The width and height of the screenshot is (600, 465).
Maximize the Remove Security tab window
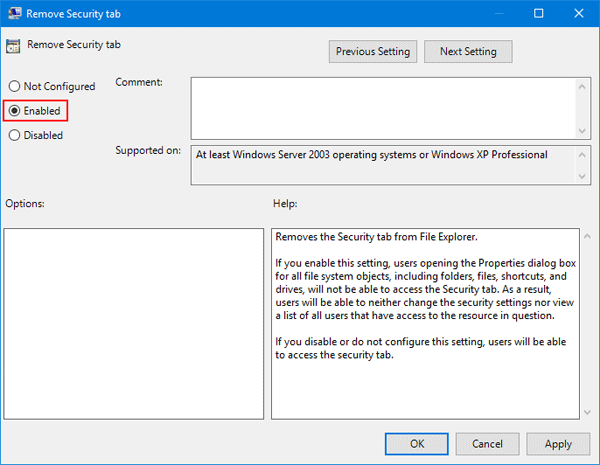click(539, 14)
